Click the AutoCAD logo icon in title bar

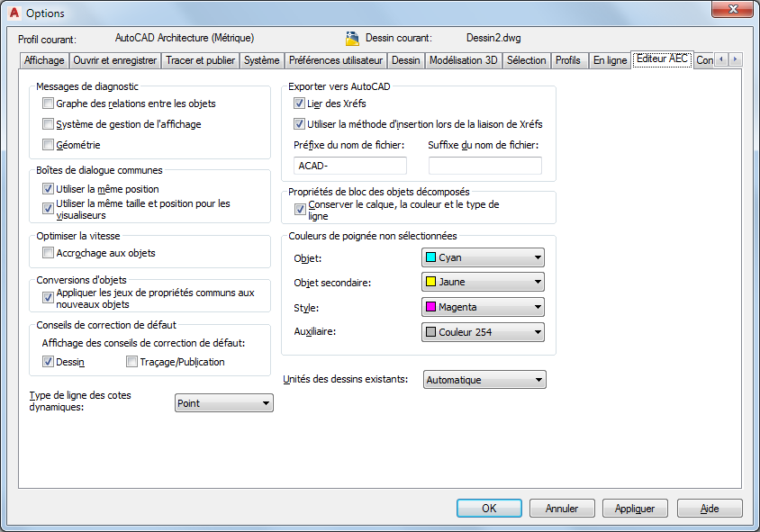point(14,13)
